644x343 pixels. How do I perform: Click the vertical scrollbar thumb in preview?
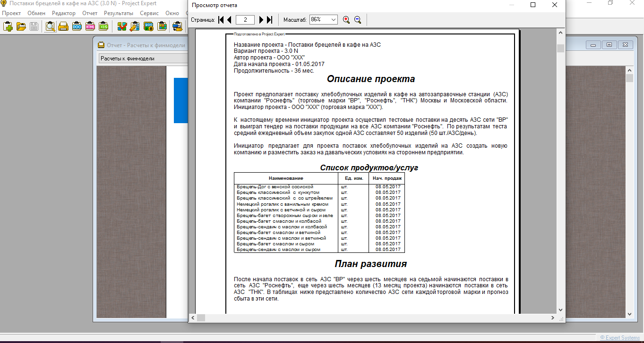(x=560, y=49)
